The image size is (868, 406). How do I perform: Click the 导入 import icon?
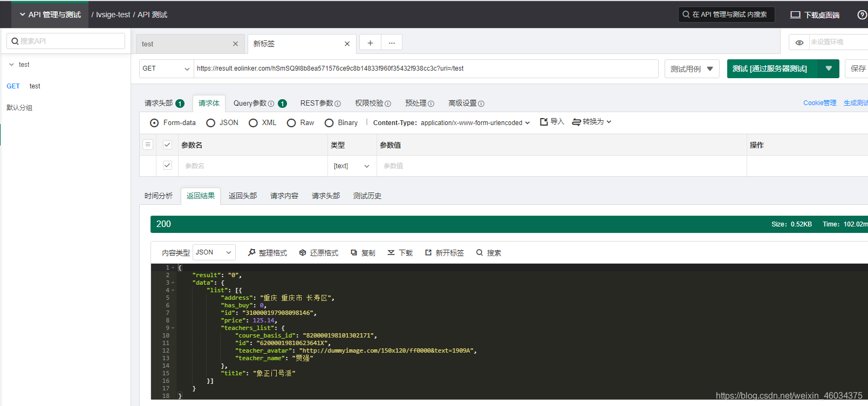pyautogui.click(x=544, y=122)
